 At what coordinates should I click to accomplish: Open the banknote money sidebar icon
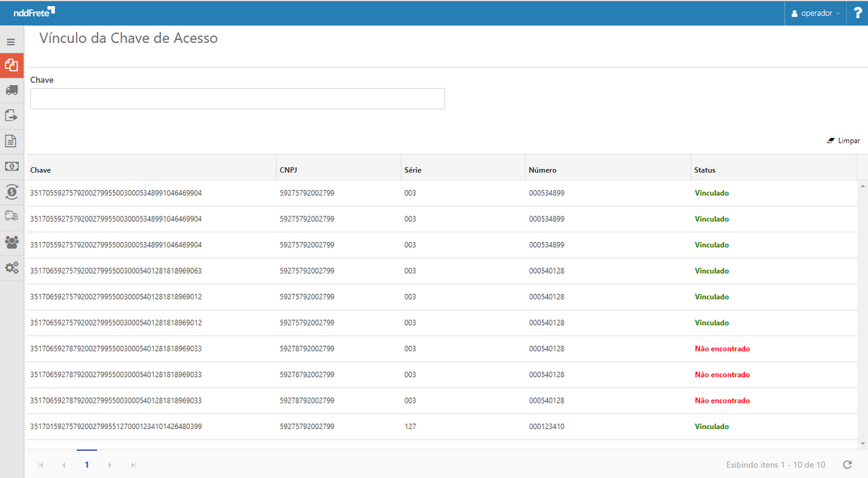[x=11, y=167]
